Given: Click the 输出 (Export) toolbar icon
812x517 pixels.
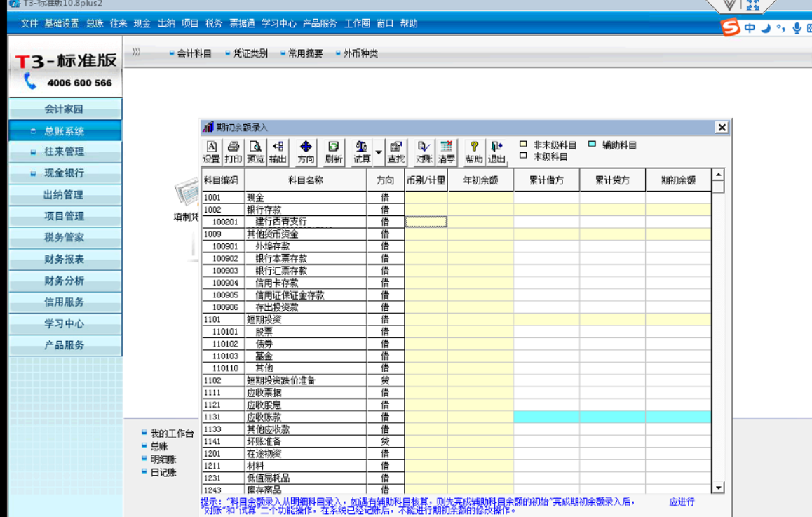Looking at the screenshot, I should click(x=278, y=152).
